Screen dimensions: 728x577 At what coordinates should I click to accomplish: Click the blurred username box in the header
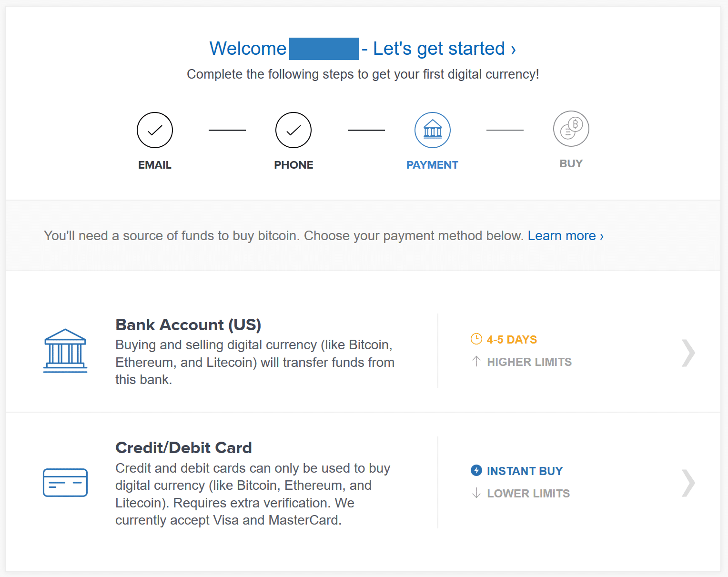coord(324,49)
